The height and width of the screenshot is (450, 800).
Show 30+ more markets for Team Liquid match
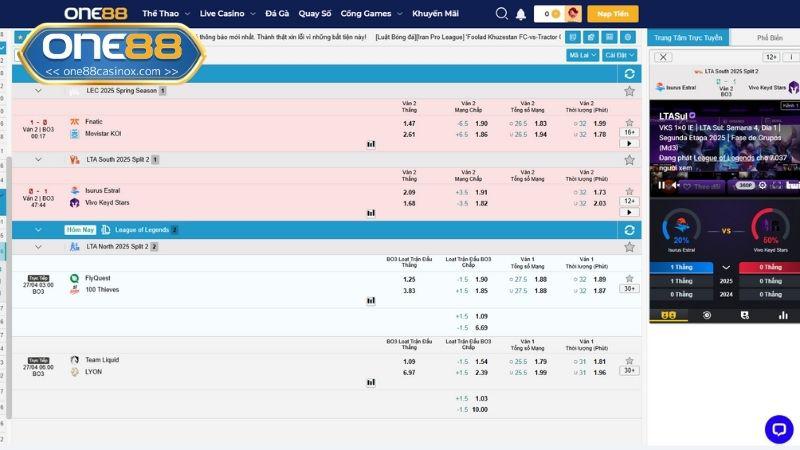click(629, 370)
